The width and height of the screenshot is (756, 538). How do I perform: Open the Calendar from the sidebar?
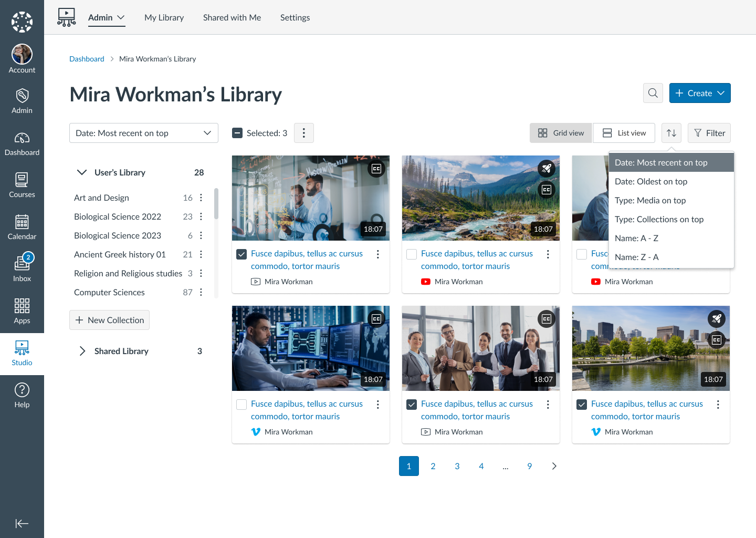tap(22, 226)
